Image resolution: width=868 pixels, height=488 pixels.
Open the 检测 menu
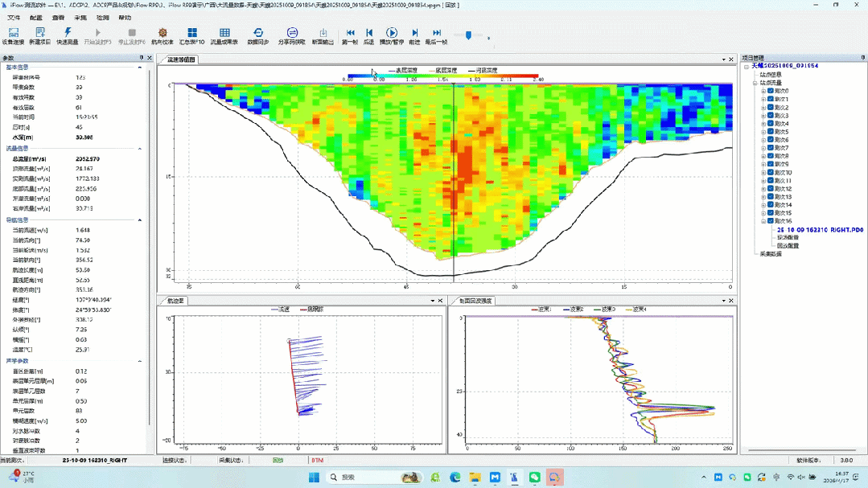click(102, 18)
